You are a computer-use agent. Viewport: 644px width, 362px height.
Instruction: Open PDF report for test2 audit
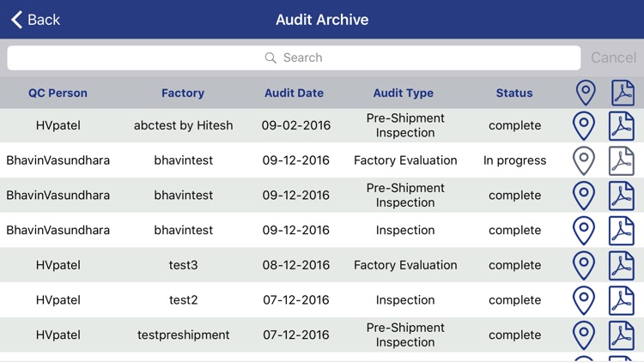[x=622, y=300]
